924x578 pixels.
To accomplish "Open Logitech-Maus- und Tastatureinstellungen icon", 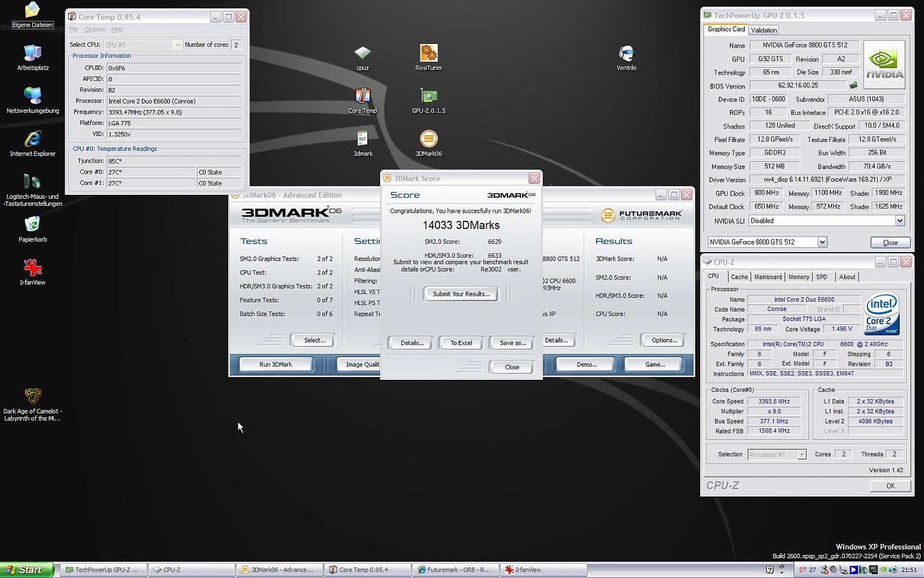I will tap(32, 190).
